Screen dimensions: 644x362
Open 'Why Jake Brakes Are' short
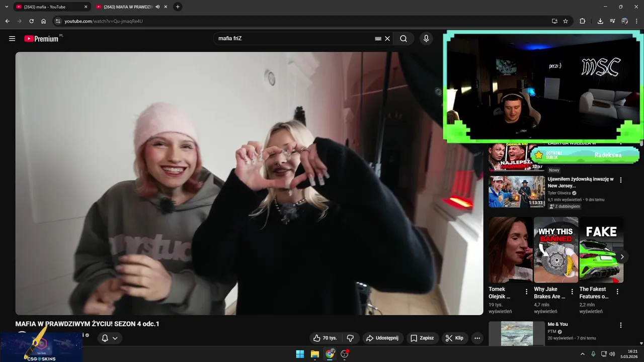point(555,250)
